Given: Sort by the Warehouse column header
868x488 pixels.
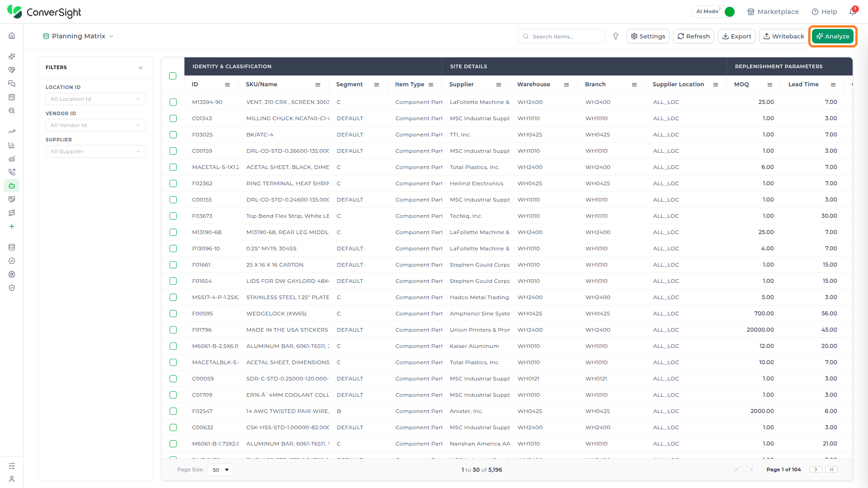Looking at the screenshot, I should [x=533, y=84].
